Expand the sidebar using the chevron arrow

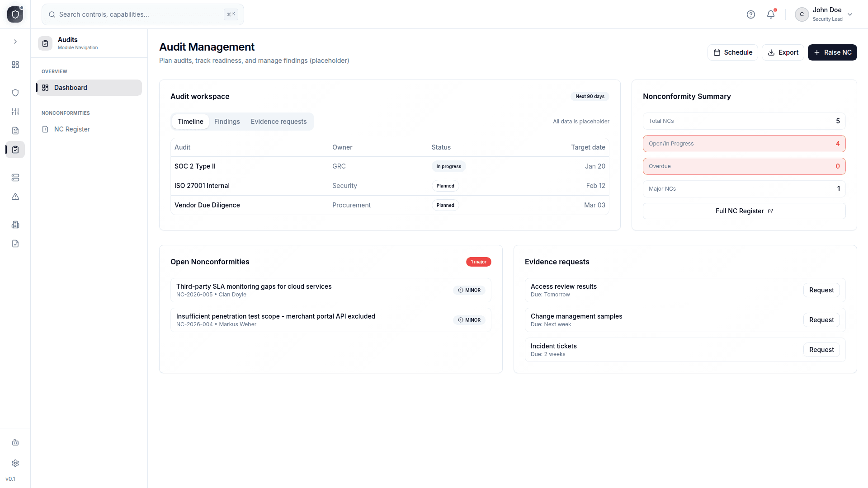pos(15,41)
